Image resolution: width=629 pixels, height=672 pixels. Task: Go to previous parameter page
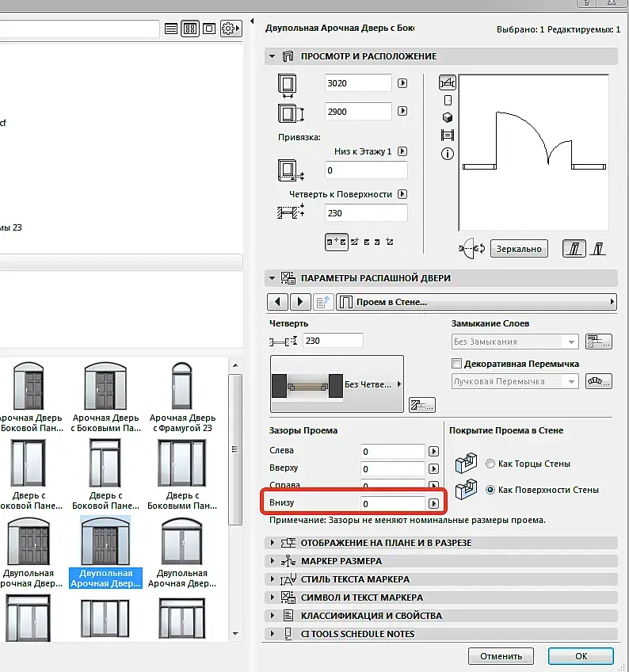tap(277, 302)
